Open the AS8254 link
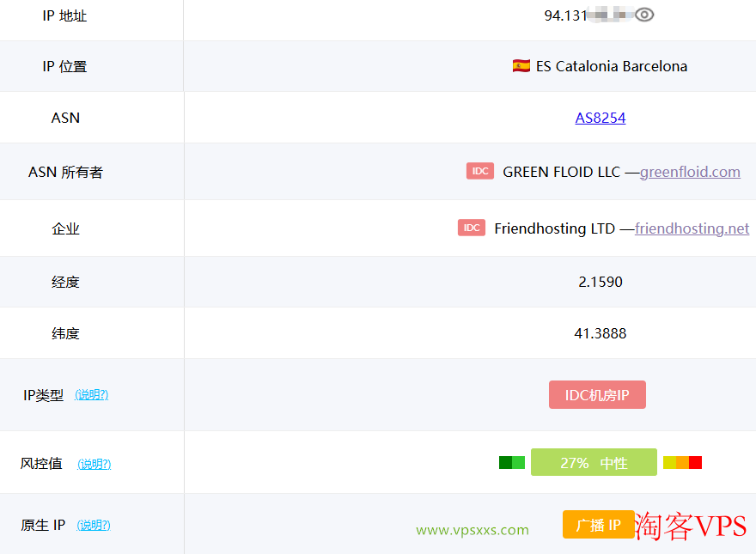The image size is (756, 554). (x=601, y=118)
